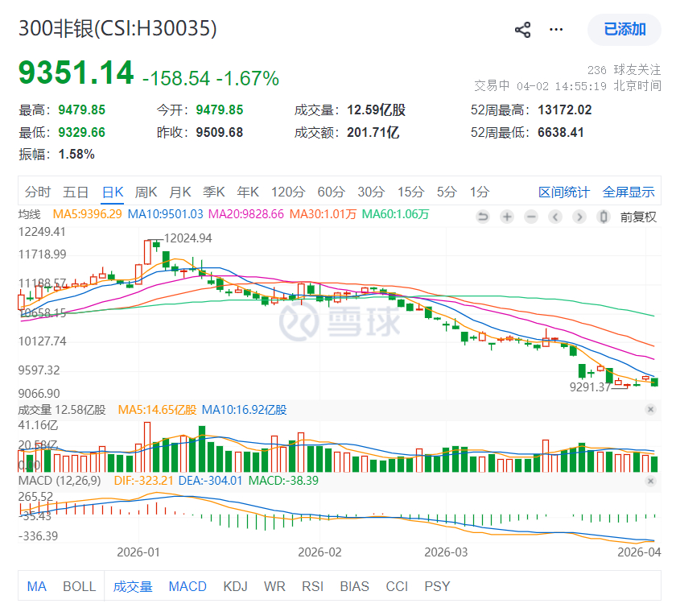Select the 分时 intraday tab
Screen dimensions: 676x616
[37, 192]
